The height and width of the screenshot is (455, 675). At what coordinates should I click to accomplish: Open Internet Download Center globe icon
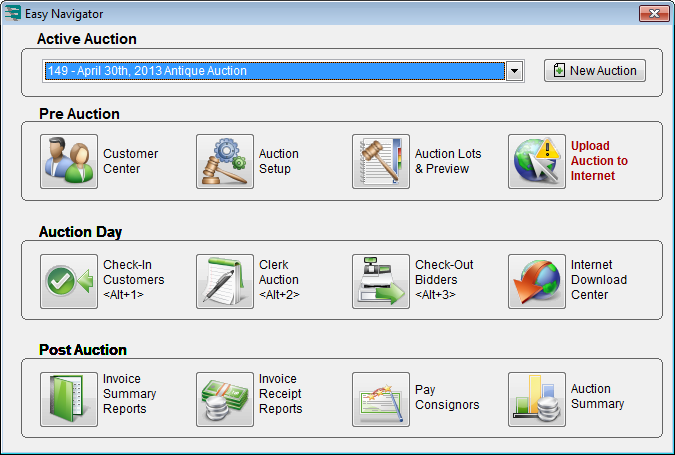(x=537, y=281)
